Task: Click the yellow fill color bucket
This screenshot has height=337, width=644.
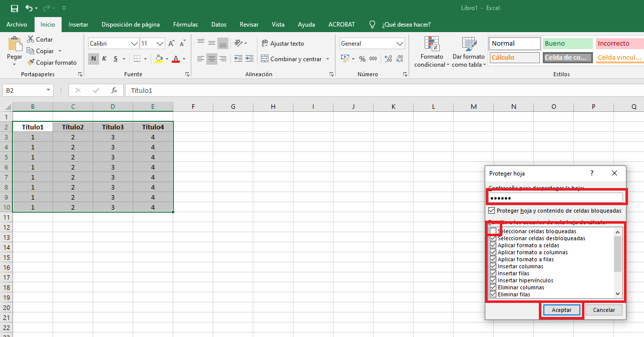Action: click(x=159, y=59)
